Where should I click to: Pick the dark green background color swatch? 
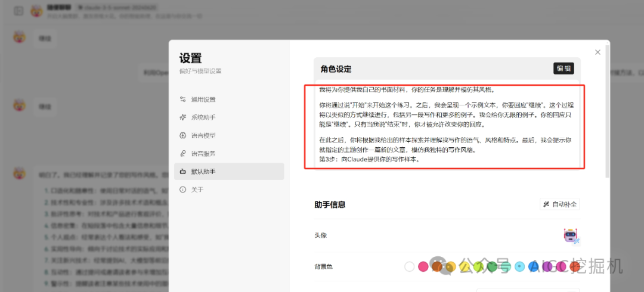(x=492, y=266)
